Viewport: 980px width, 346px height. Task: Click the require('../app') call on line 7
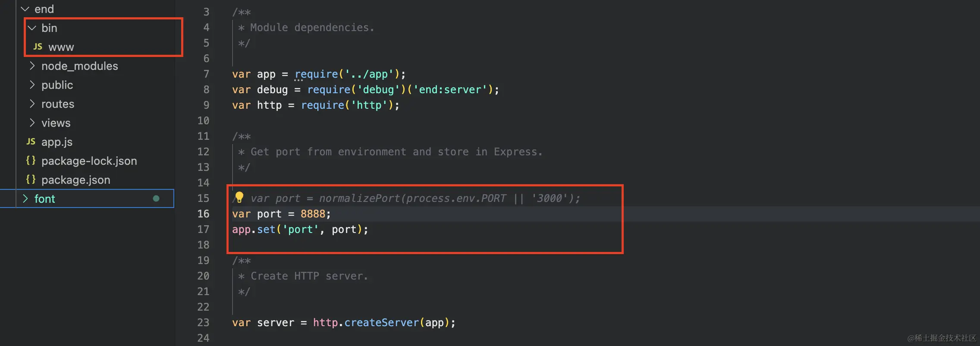[348, 74]
